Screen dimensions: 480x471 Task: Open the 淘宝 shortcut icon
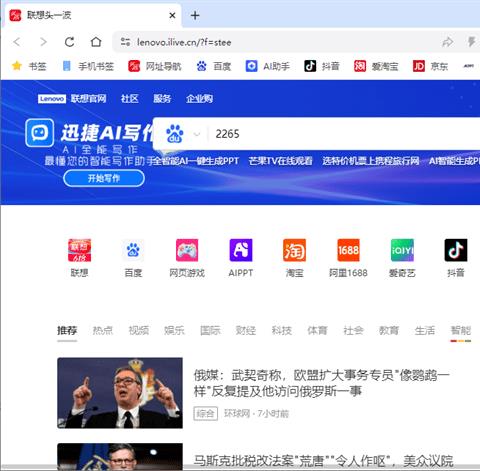point(294,250)
